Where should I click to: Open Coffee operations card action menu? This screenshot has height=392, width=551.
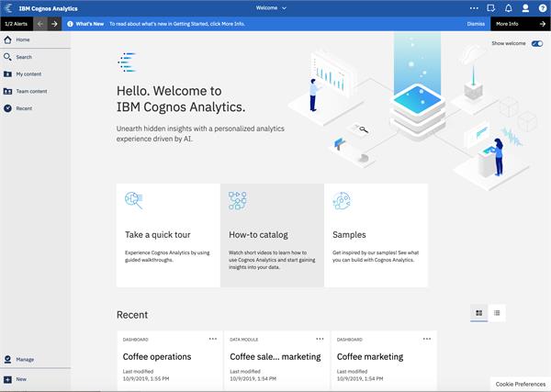tap(213, 339)
